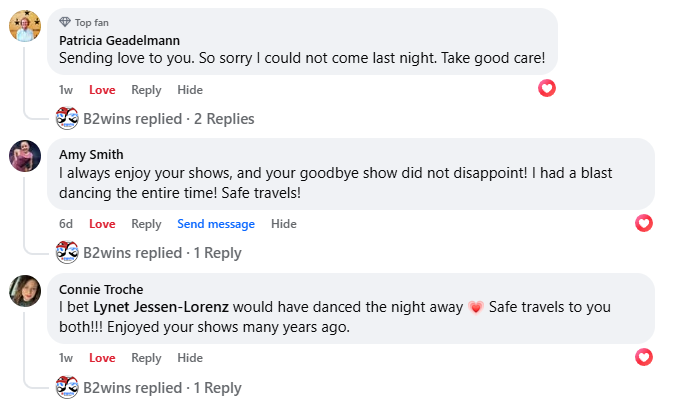Click heart reaction on Patricia's comment
Viewport: 677px width, 404px height.
pyautogui.click(x=546, y=88)
